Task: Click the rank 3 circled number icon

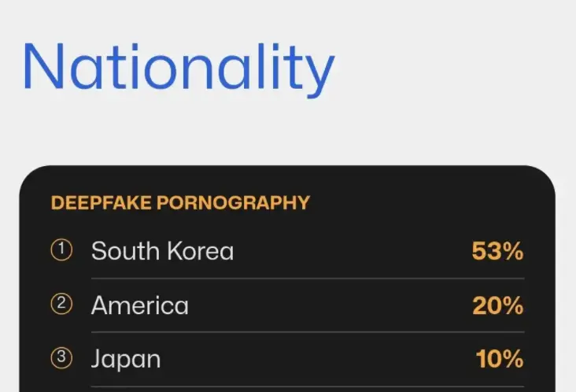Action: point(61,359)
